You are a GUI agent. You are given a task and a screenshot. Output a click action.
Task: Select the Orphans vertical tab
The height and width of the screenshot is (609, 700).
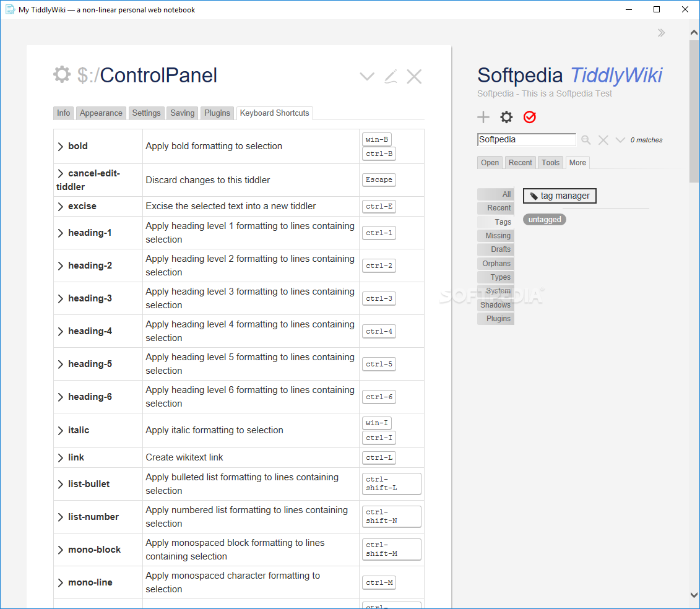point(496,264)
